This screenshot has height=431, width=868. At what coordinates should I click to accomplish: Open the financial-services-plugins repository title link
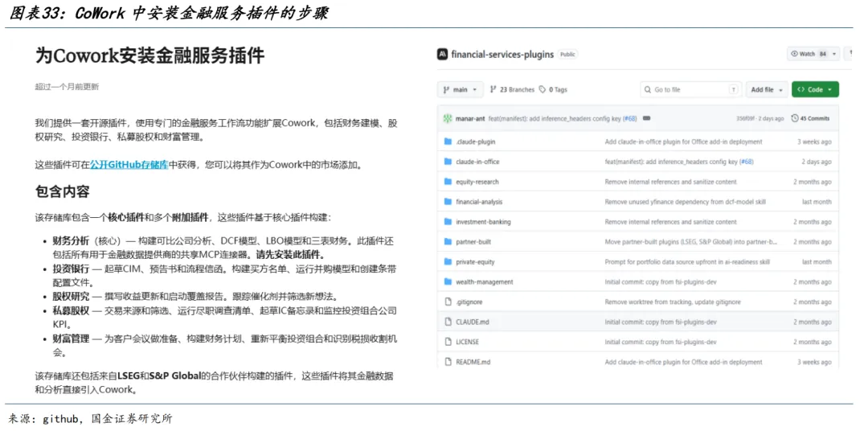502,55
